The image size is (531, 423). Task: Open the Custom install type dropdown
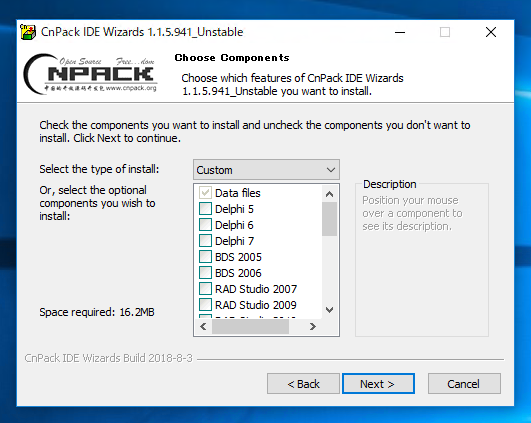tap(266, 170)
